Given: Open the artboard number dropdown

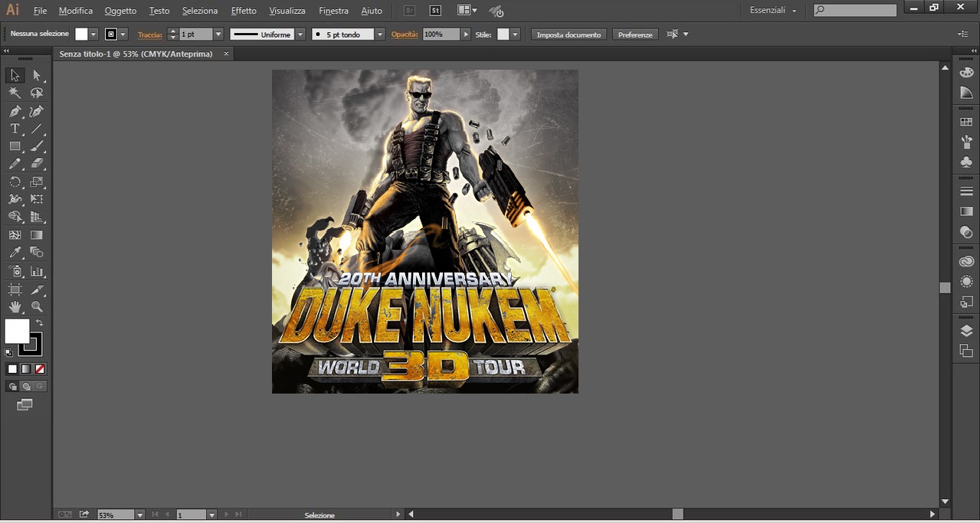Looking at the screenshot, I should click(212, 515).
